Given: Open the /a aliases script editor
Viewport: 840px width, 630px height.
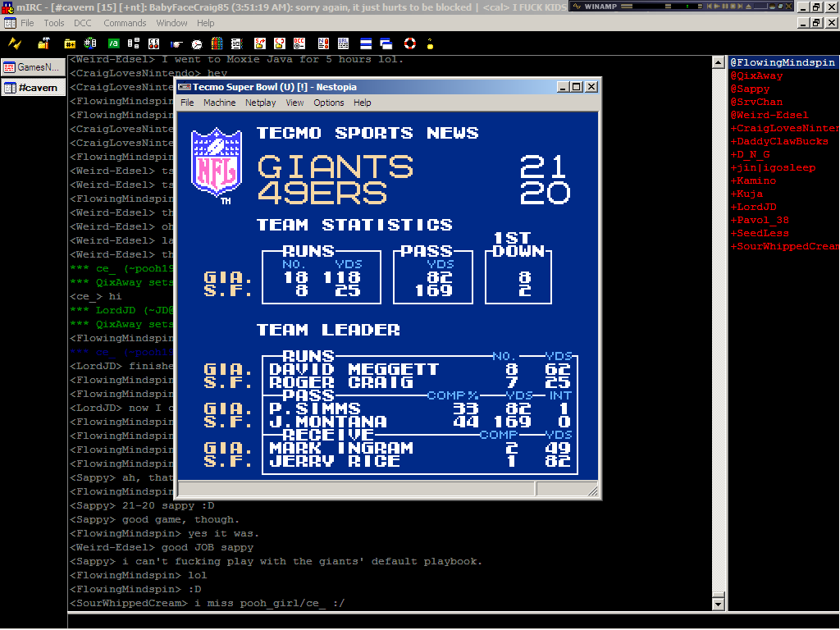Looking at the screenshot, I should (114, 43).
